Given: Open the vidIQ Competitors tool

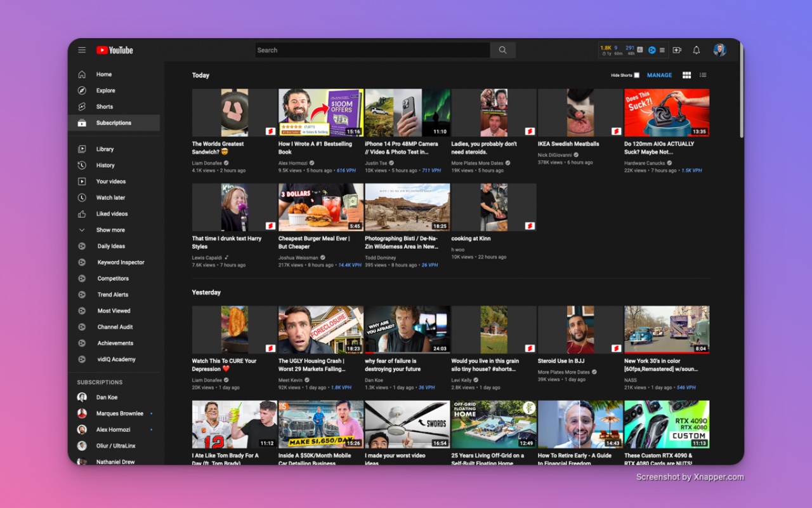Looking at the screenshot, I should point(113,278).
